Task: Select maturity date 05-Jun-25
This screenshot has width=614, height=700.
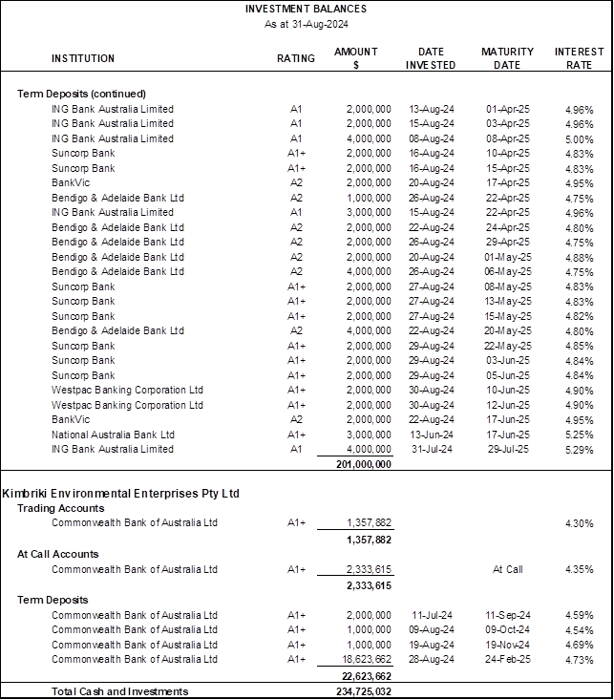Action: click(508, 375)
